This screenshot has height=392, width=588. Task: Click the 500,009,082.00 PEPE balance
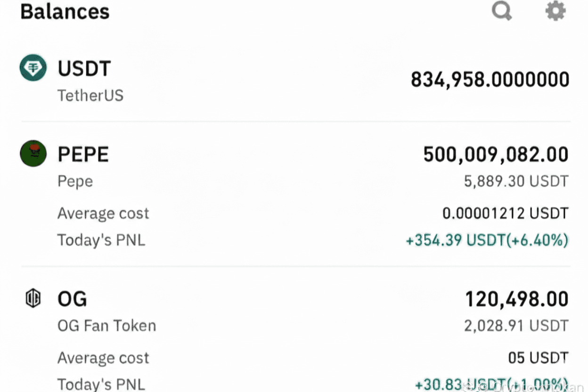(x=496, y=155)
